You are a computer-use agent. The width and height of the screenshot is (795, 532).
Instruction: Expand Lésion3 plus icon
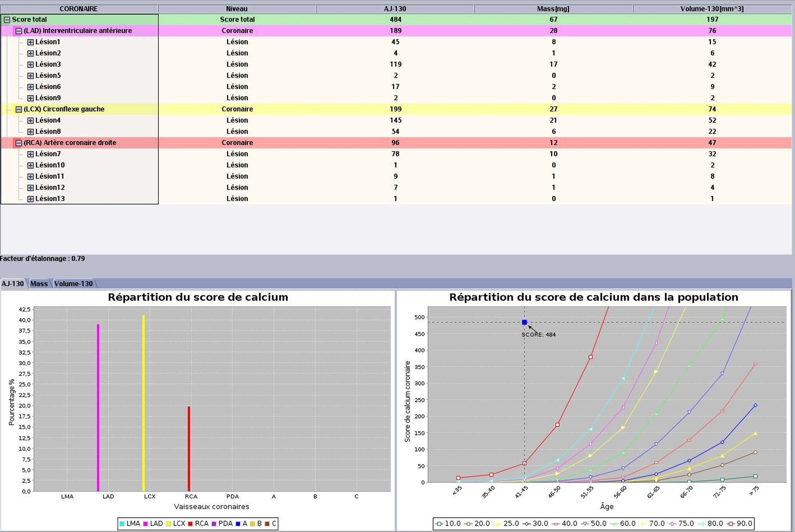point(30,65)
